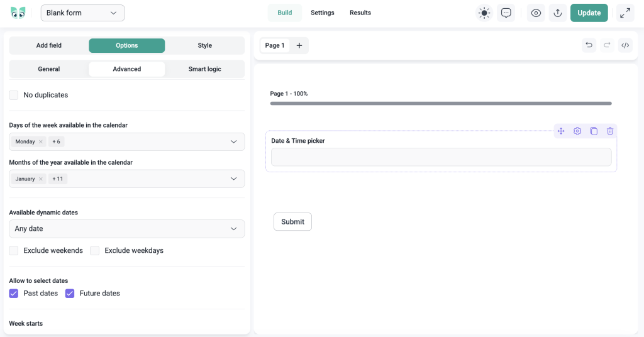Duplicate the Date & Time picker field
Screen dimensions: 644x337
click(594, 131)
